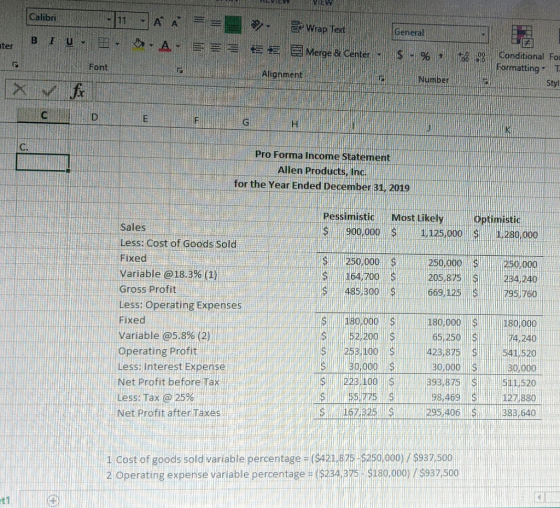Apply Percent Style format
Viewport: 560px width, 508px height.
coord(425,56)
